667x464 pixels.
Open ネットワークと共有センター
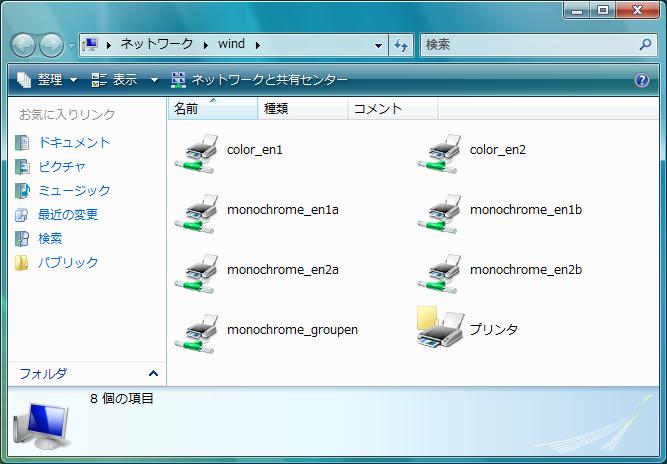(x=259, y=80)
